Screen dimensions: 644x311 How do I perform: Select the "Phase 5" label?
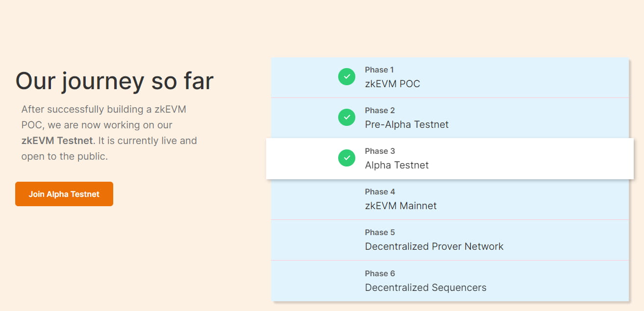click(380, 233)
